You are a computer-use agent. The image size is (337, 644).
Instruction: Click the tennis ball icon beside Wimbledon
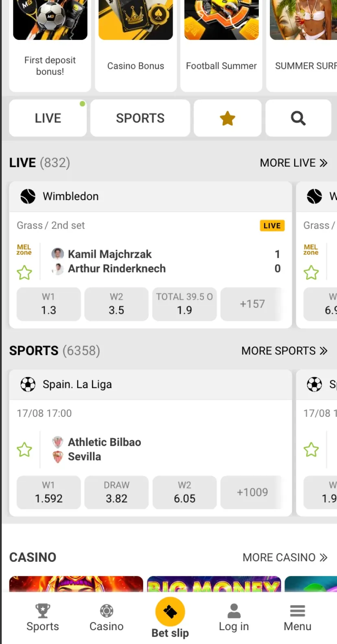pos(28,196)
